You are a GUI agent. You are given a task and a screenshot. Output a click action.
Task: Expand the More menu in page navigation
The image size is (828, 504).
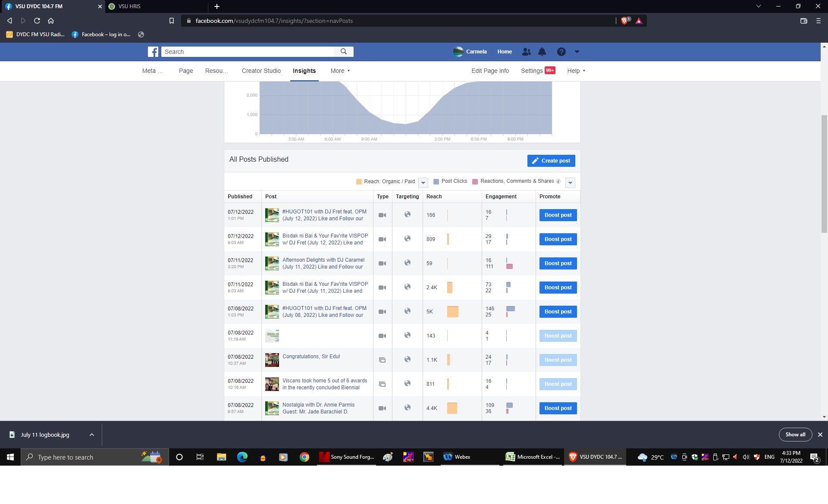click(340, 71)
